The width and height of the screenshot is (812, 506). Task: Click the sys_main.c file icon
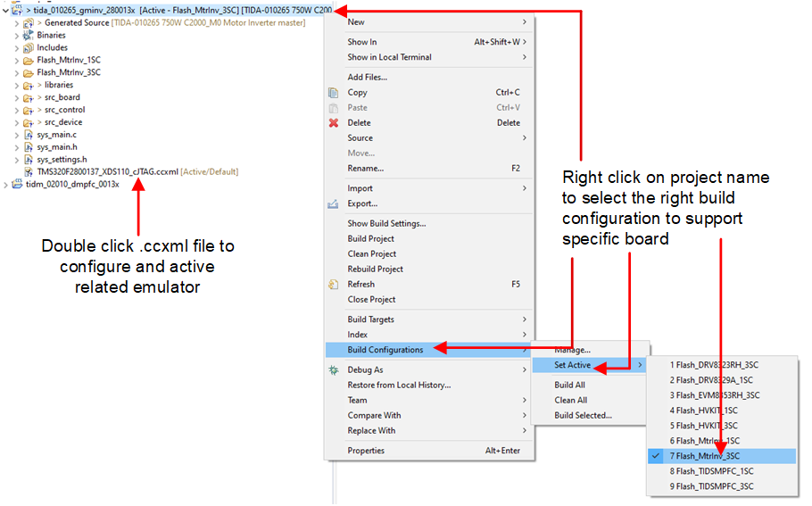click(29, 135)
